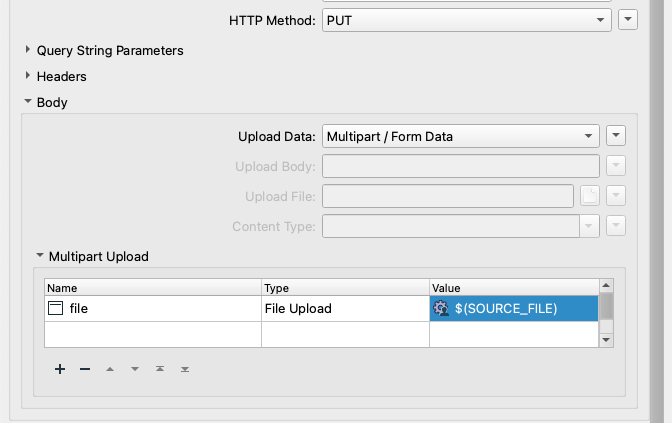
Task: Click the gear parameter icon beside $(SOURCE_FILE)
Action: 441,308
